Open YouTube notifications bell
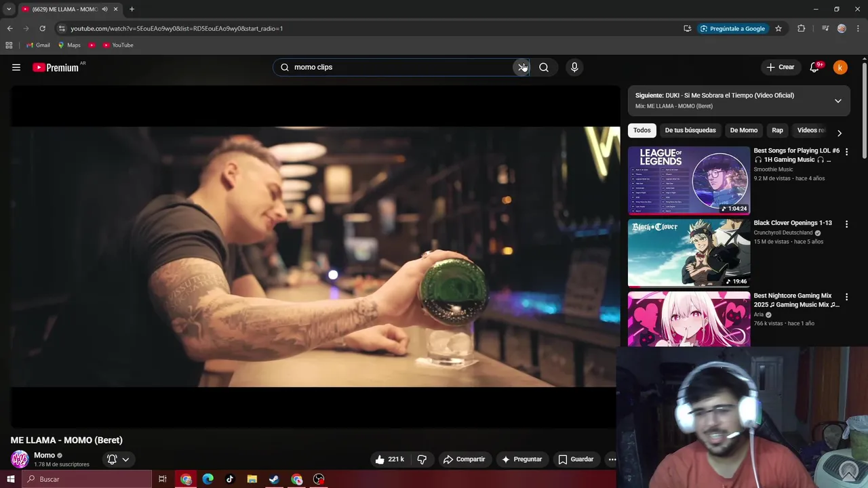Image resolution: width=868 pixels, height=488 pixels. point(815,67)
